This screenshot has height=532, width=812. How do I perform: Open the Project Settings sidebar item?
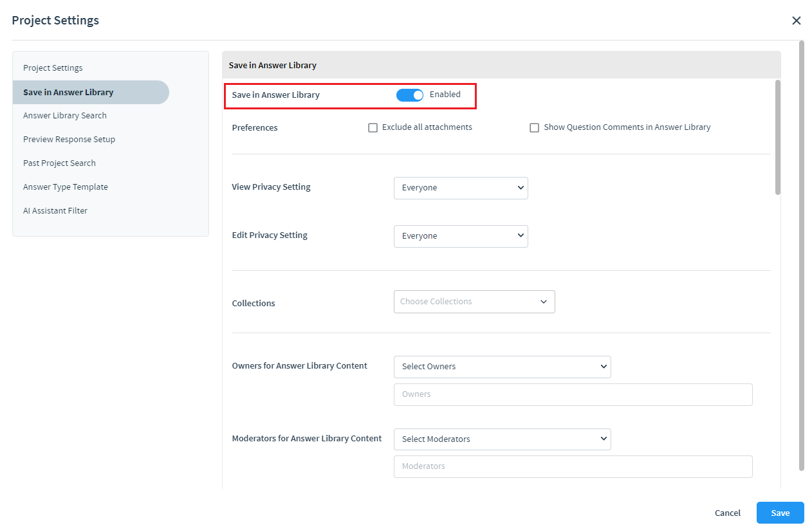53,68
